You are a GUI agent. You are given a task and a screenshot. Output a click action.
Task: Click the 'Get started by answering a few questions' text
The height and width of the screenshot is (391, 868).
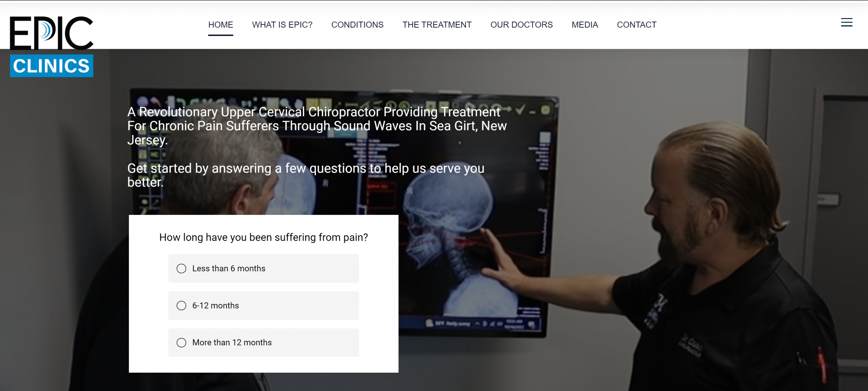(x=306, y=175)
